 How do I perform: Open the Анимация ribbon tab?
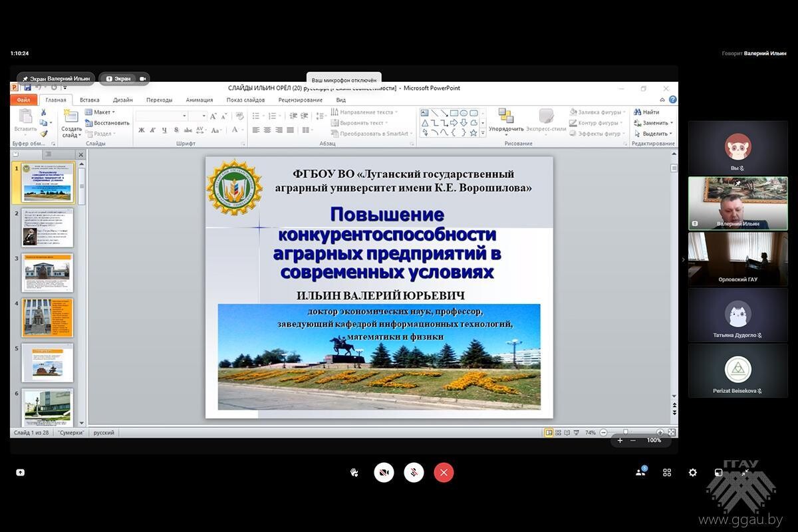(x=199, y=100)
